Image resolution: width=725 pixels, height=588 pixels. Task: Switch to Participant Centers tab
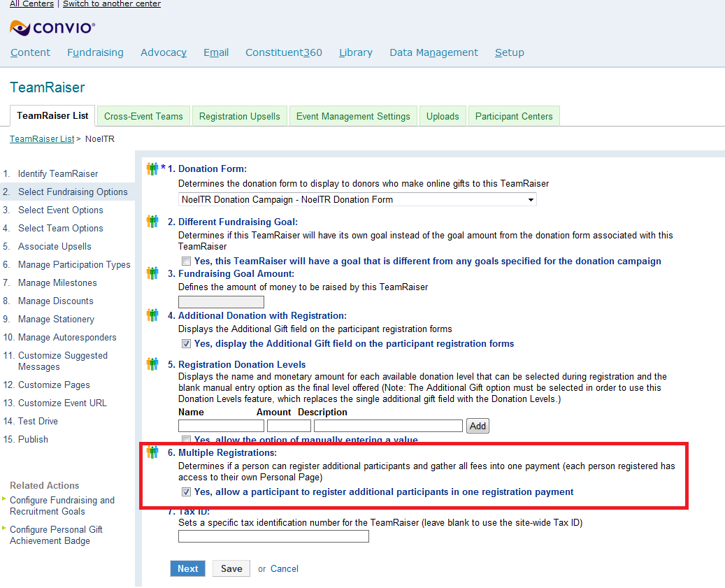[x=514, y=117]
